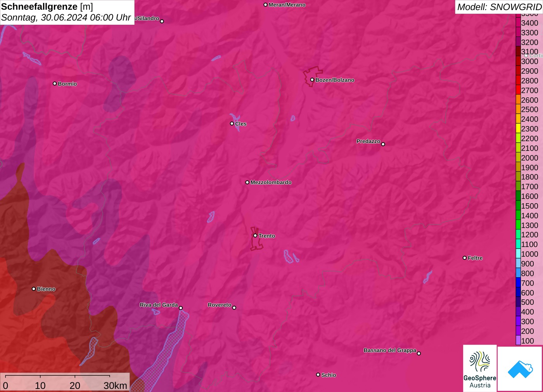The width and height of the screenshot is (543, 392).
Task: Click the 20 scale bar label
Action: tap(75, 385)
